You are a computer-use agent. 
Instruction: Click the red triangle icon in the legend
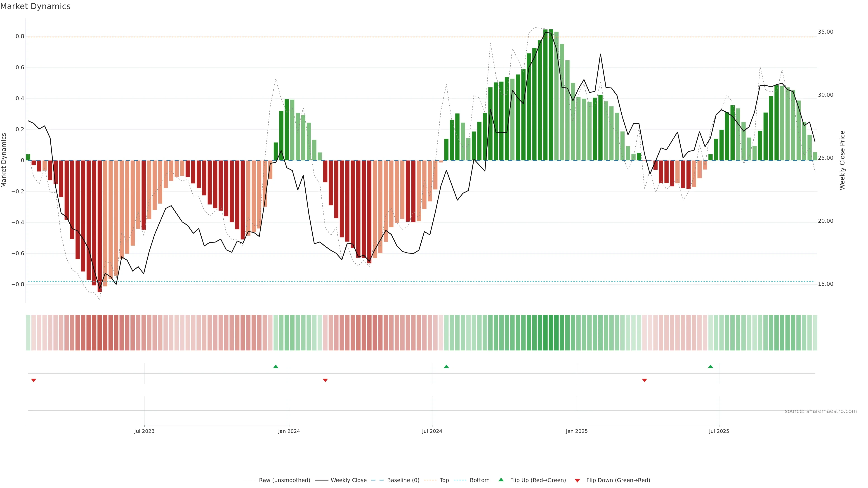577,480
